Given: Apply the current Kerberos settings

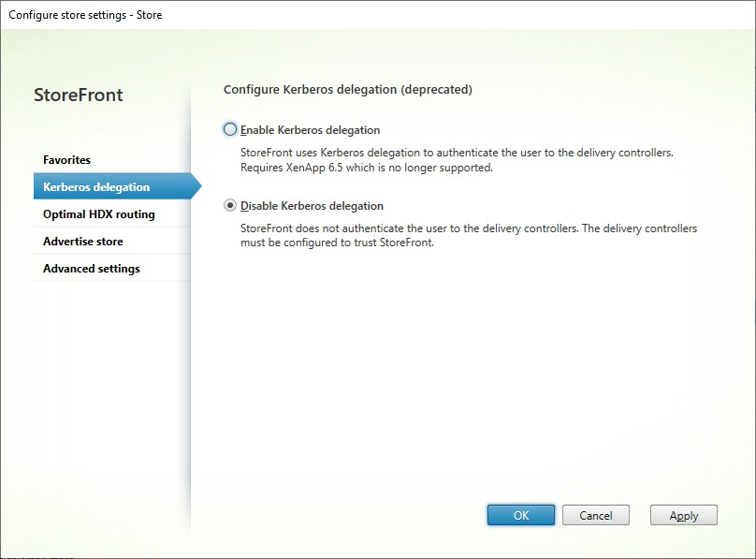Looking at the screenshot, I should (x=683, y=515).
